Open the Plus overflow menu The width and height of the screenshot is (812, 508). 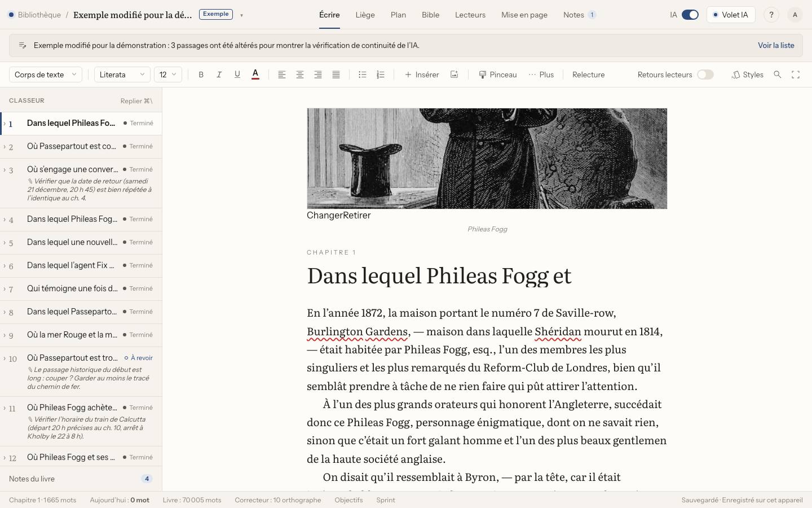[541, 75]
